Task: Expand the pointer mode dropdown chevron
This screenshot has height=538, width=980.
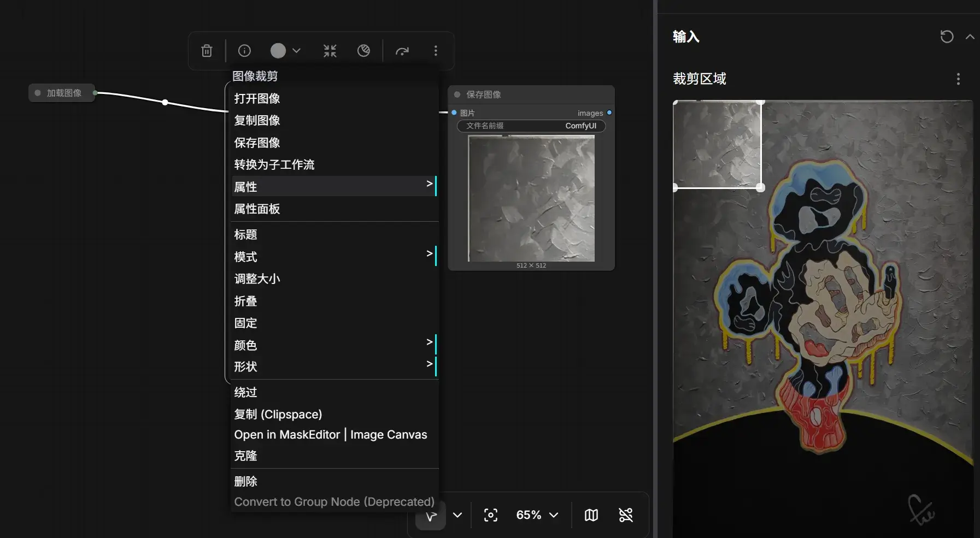Action: click(x=457, y=515)
